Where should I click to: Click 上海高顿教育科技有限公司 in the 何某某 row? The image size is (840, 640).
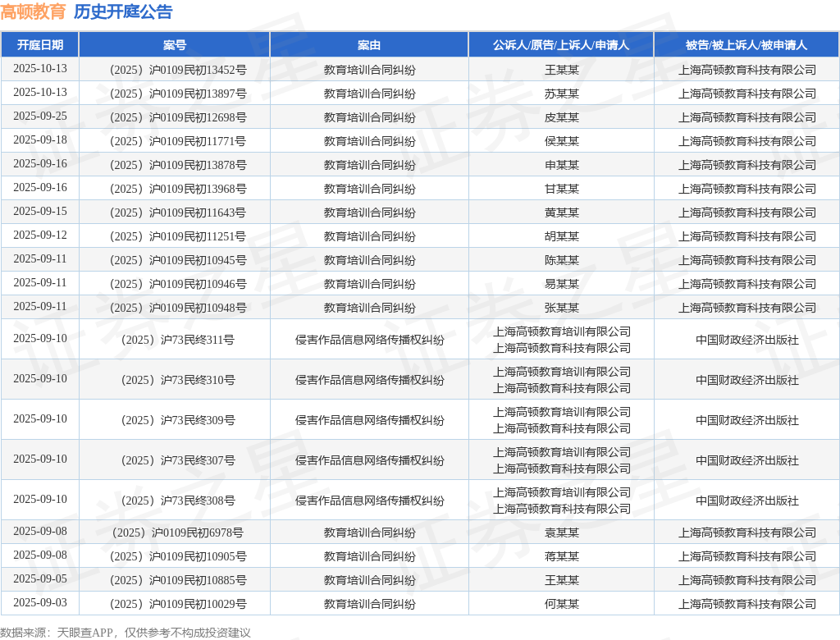(x=746, y=604)
